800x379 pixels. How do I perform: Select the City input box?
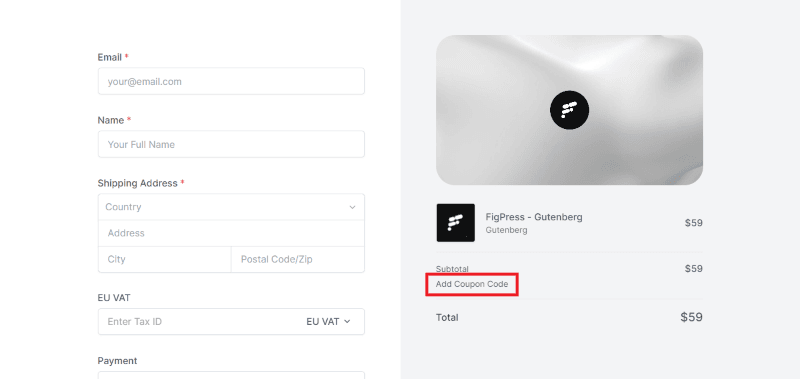pyautogui.click(x=164, y=259)
